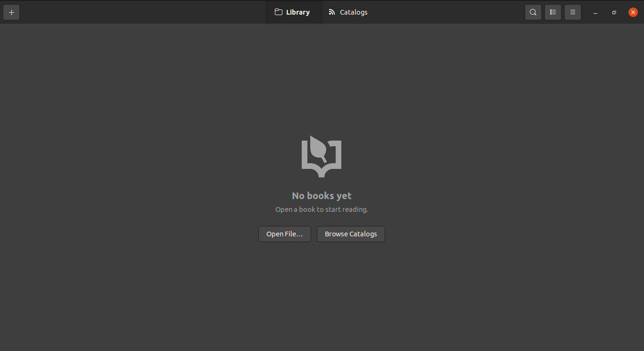The width and height of the screenshot is (644, 351).
Task: Switch to the Catalogs tab
Action: tap(348, 12)
